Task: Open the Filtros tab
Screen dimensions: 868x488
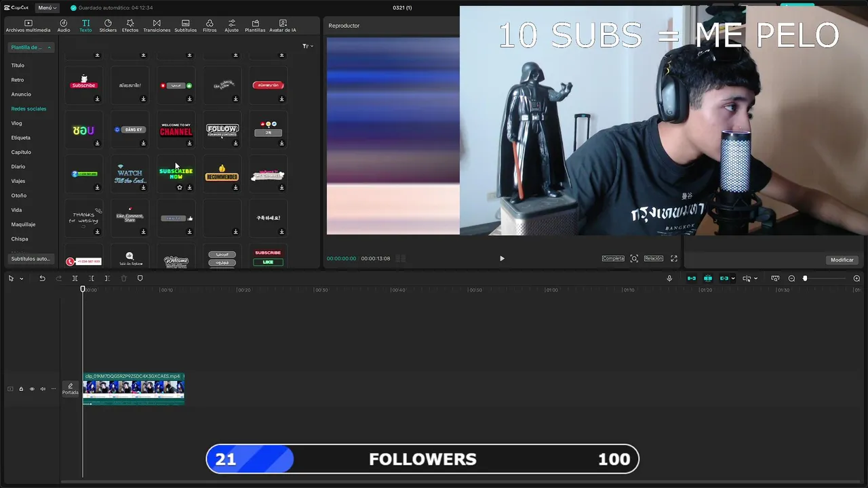Action: (210, 26)
